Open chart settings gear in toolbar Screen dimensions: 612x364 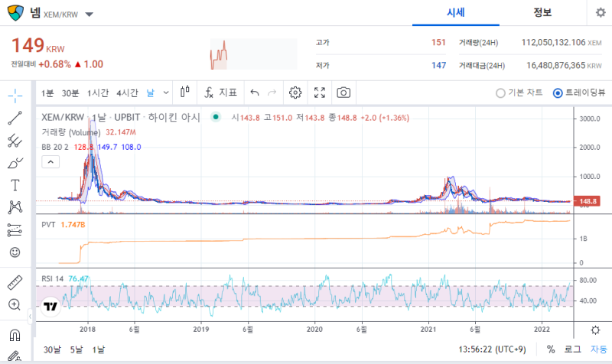295,93
